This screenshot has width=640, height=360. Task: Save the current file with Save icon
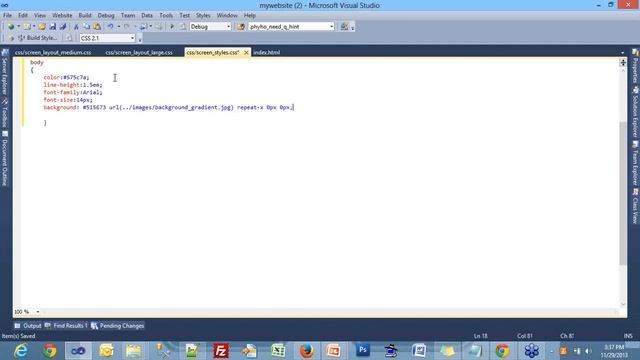click(52, 27)
